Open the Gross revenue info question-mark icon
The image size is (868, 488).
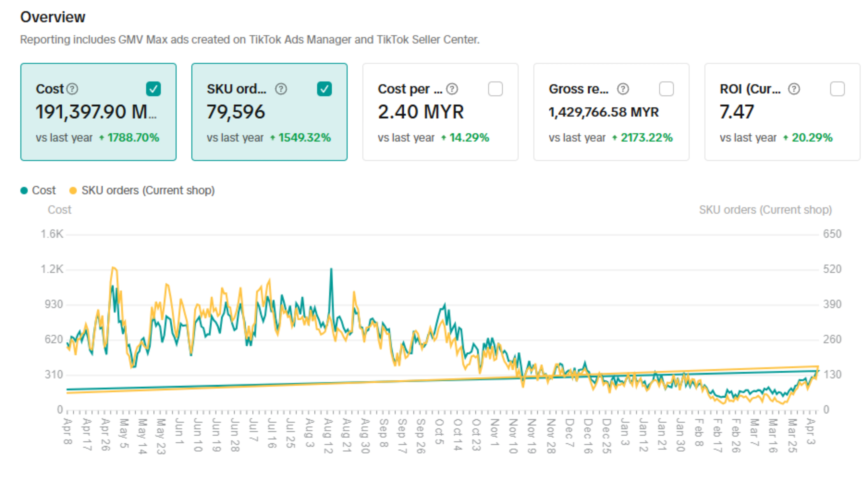pyautogui.click(x=623, y=89)
